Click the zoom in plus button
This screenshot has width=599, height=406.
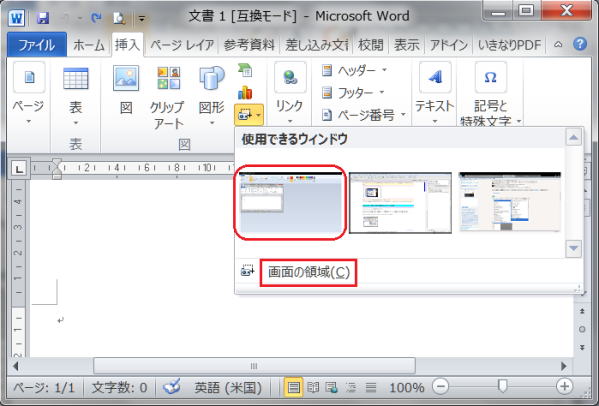[x=564, y=386]
